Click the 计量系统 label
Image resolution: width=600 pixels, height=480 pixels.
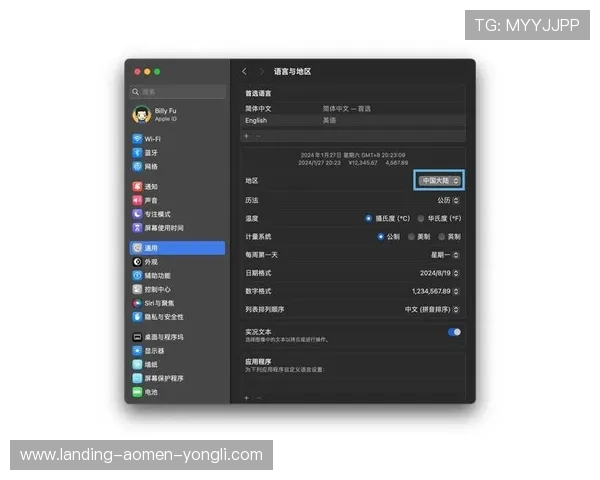258,237
